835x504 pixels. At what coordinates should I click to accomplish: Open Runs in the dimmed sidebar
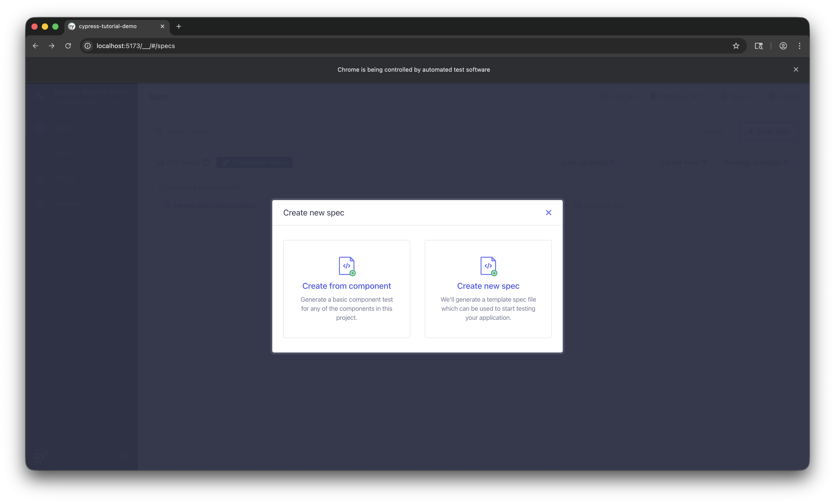click(x=81, y=153)
